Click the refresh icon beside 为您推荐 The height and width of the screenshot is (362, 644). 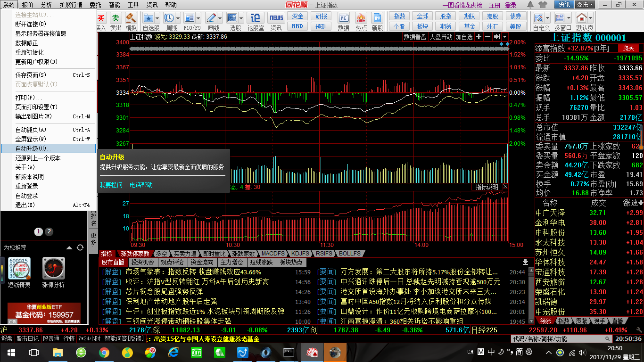click(80, 247)
